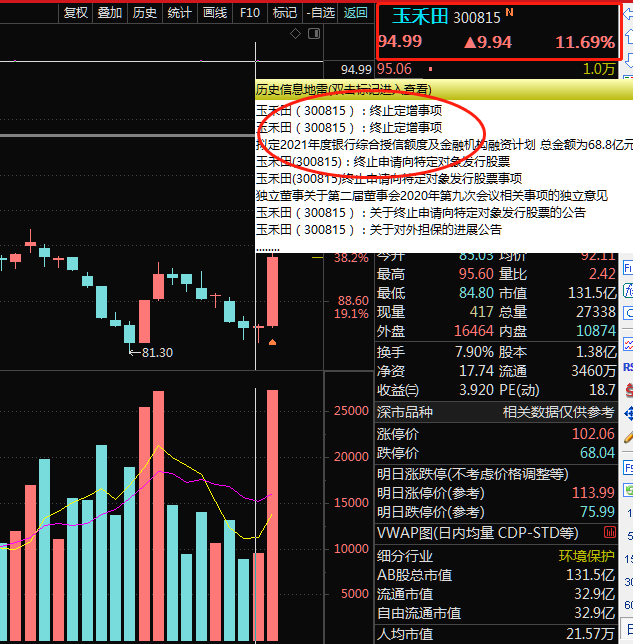Viewport: 633px width, 644px height.
Task: Click the 11.69% change percentage
Action: [x=585, y=42]
